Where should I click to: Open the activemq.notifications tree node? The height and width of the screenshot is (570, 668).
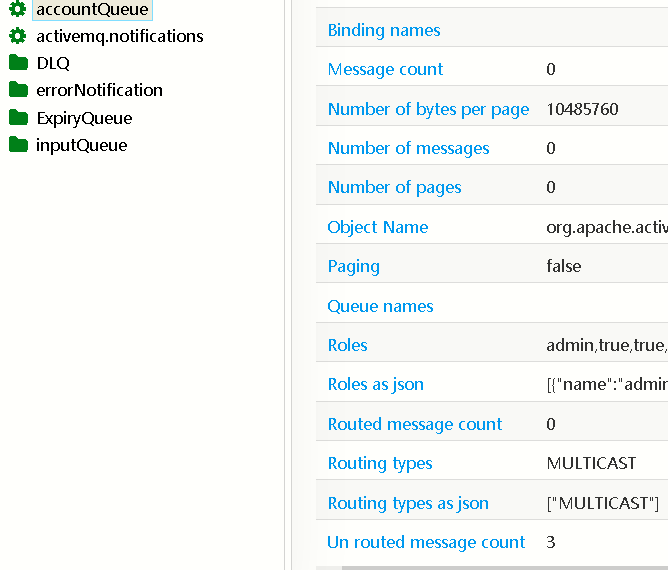click(x=119, y=36)
